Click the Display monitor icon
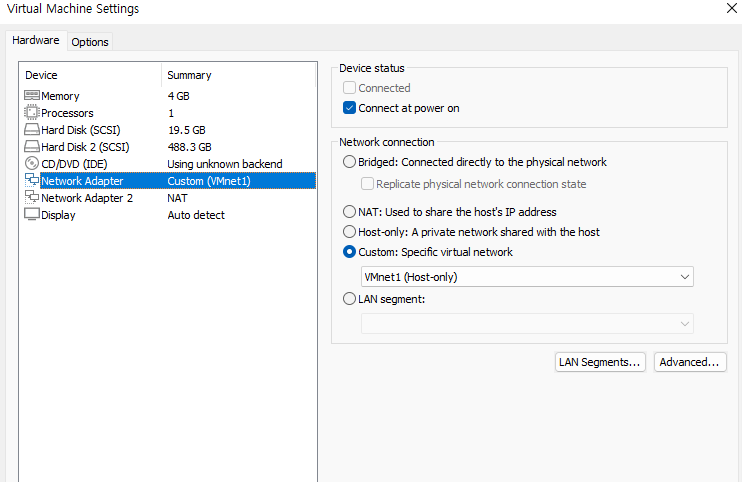 coord(32,214)
